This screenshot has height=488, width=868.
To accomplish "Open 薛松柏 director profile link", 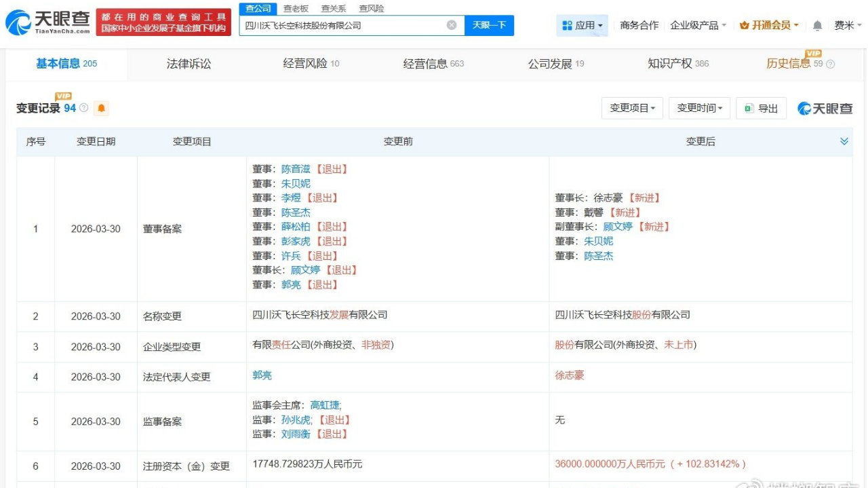I will point(295,227).
